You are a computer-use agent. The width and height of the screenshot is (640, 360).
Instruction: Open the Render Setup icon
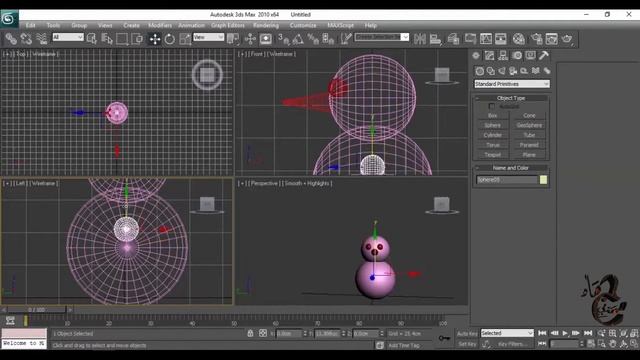pos(536,39)
